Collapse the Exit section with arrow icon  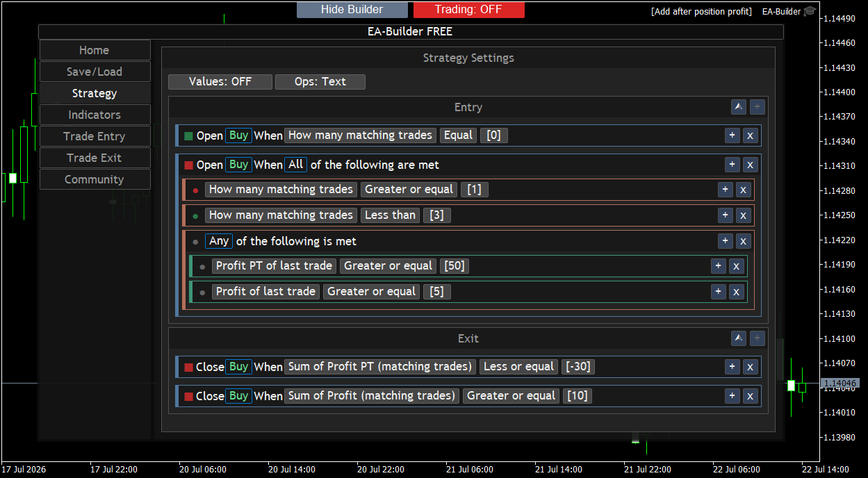[739, 338]
